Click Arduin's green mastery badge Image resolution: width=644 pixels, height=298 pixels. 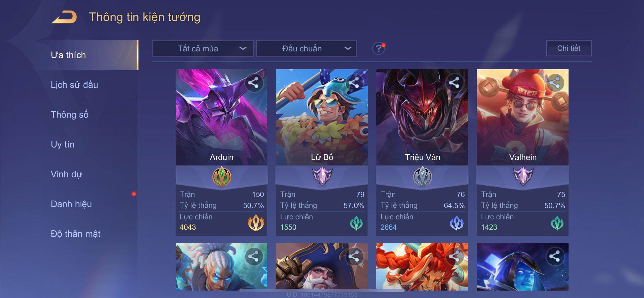(222, 177)
